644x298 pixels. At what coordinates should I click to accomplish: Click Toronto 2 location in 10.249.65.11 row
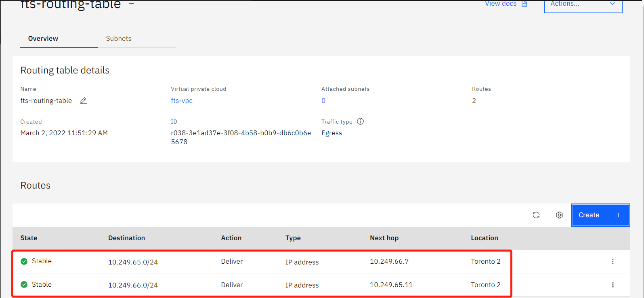(x=486, y=285)
